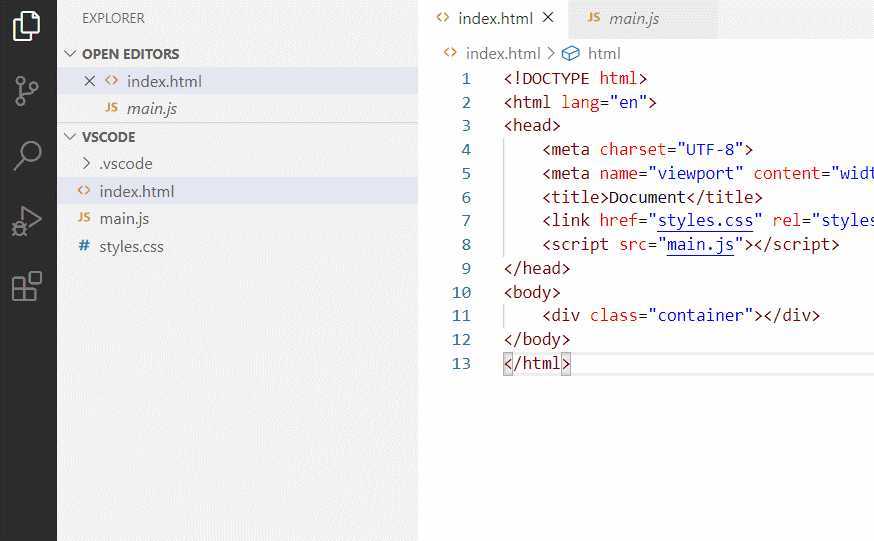Click the file icon in the breadcrumb bar

pyautogui.click(x=450, y=53)
